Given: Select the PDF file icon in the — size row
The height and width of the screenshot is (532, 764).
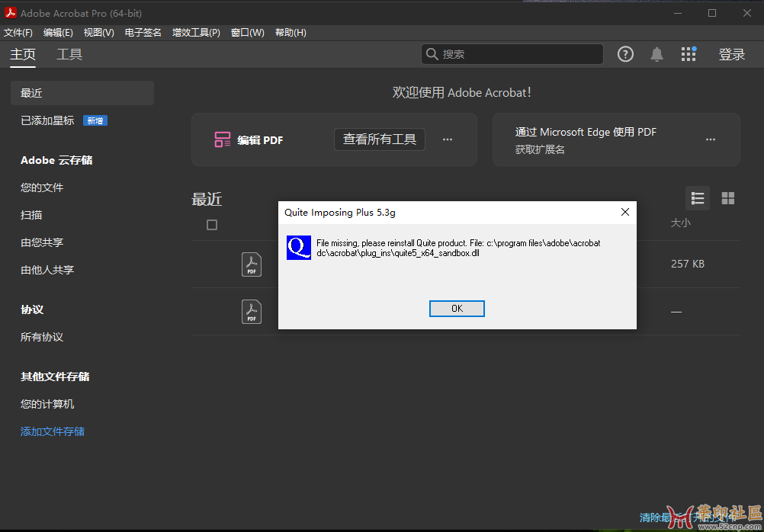Looking at the screenshot, I should pyautogui.click(x=252, y=312).
